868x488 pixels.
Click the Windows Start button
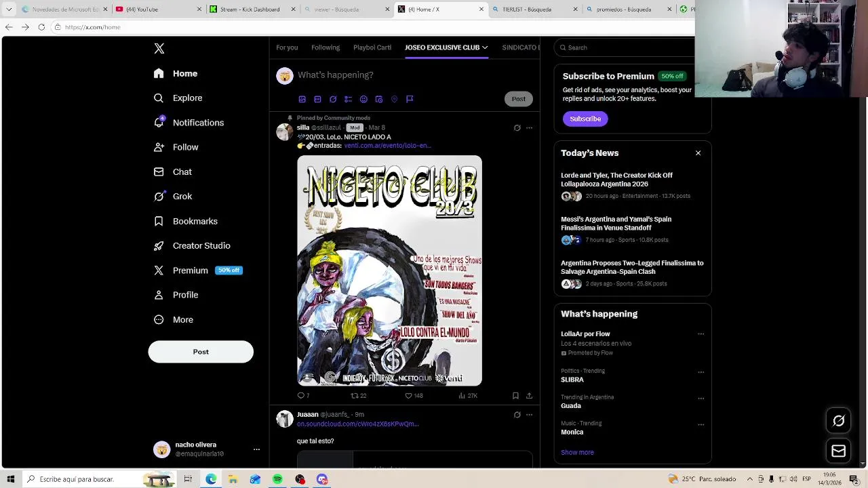[x=11, y=479]
